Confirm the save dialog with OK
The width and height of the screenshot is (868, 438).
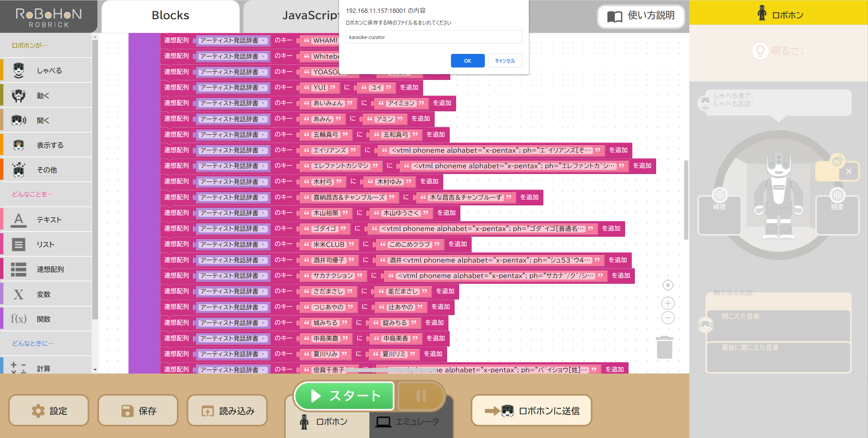pyautogui.click(x=468, y=61)
